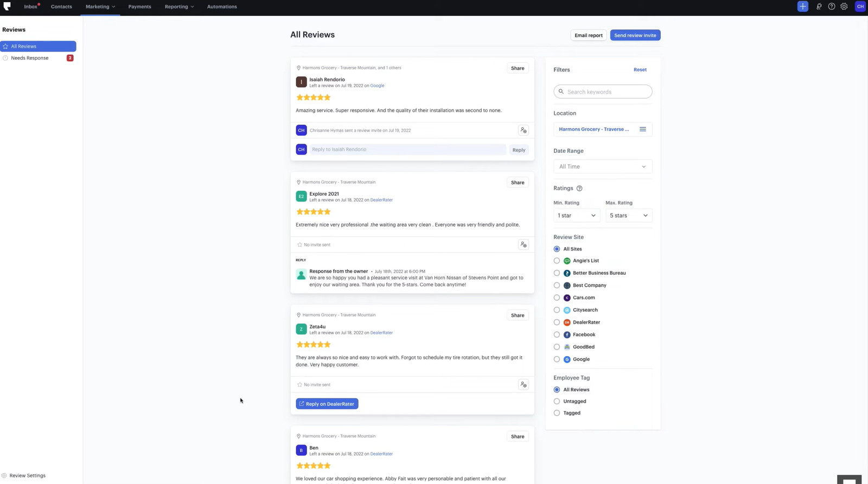Click the tag employee icon on Zeta4u review
The width and height of the screenshot is (868, 484).
(524, 385)
